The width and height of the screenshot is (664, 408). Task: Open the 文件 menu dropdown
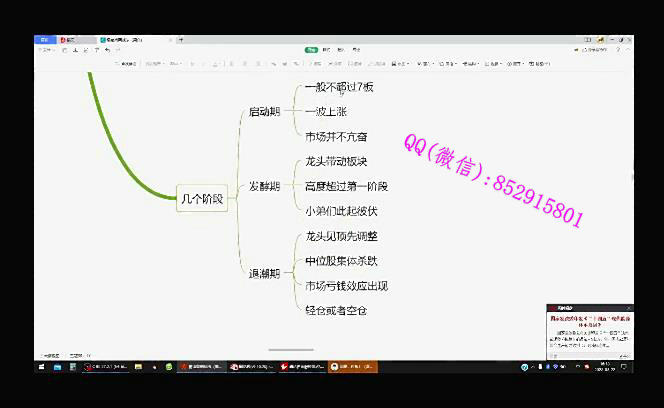[45, 50]
